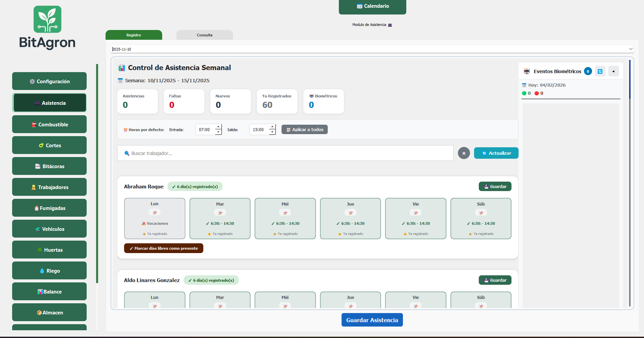Open the Fumigadas module
644x338 pixels.
49,208
